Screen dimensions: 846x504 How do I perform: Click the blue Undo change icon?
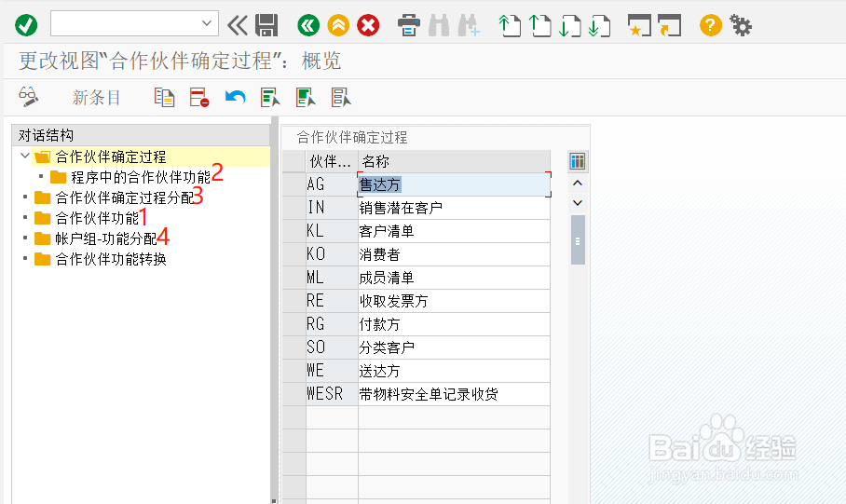[235, 97]
